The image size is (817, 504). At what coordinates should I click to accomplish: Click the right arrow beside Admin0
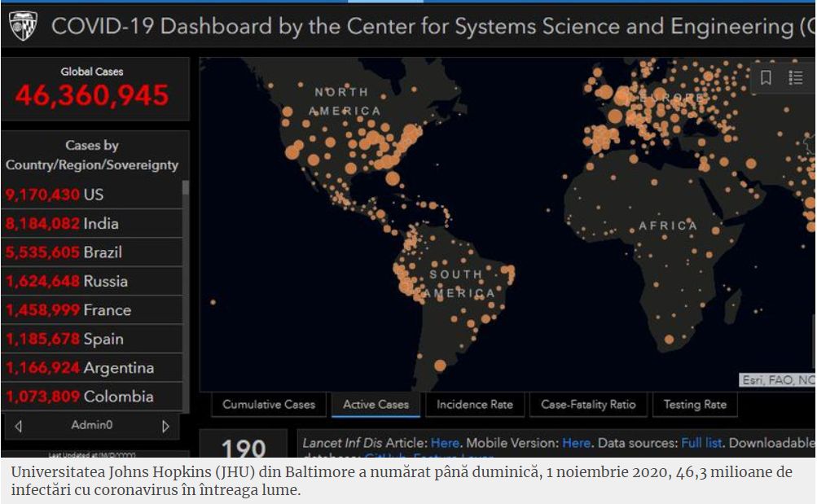pyautogui.click(x=166, y=426)
